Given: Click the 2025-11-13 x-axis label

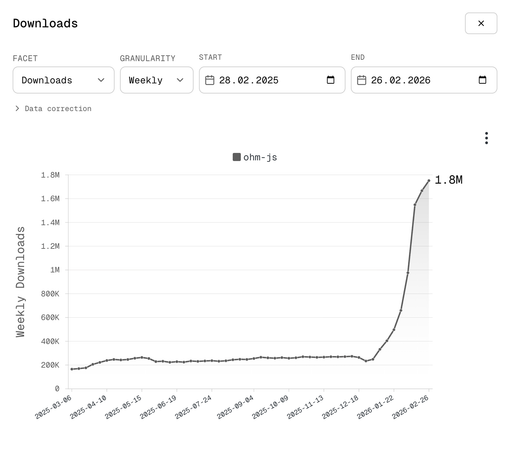Looking at the screenshot, I should [x=305, y=407].
